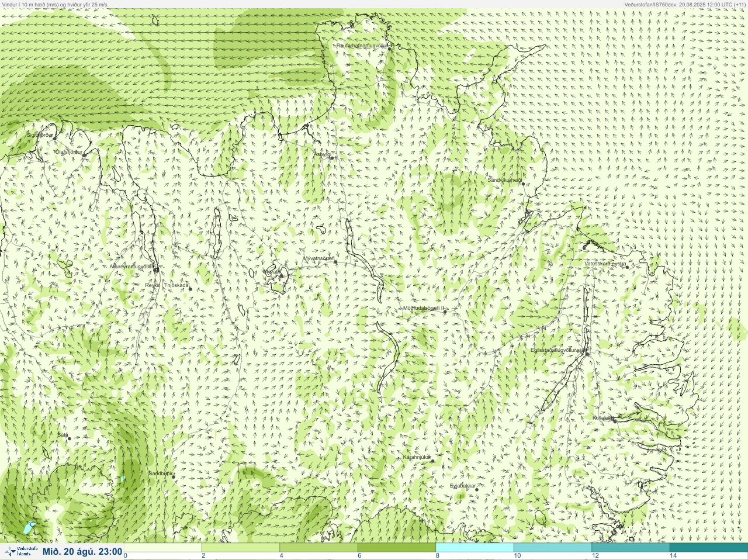This screenshot has height=560, width=748.
Task: Click the legend value 8
Action: coord(437,555)
